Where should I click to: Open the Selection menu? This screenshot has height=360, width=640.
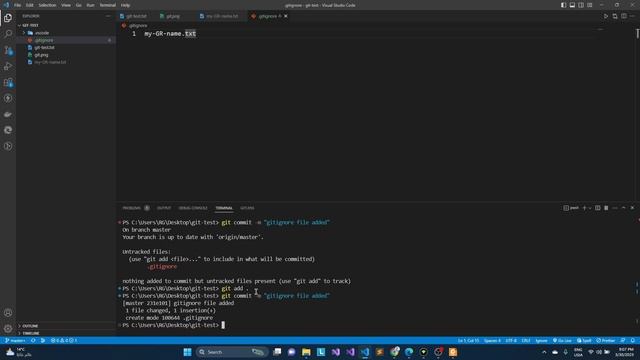[47, 5]
